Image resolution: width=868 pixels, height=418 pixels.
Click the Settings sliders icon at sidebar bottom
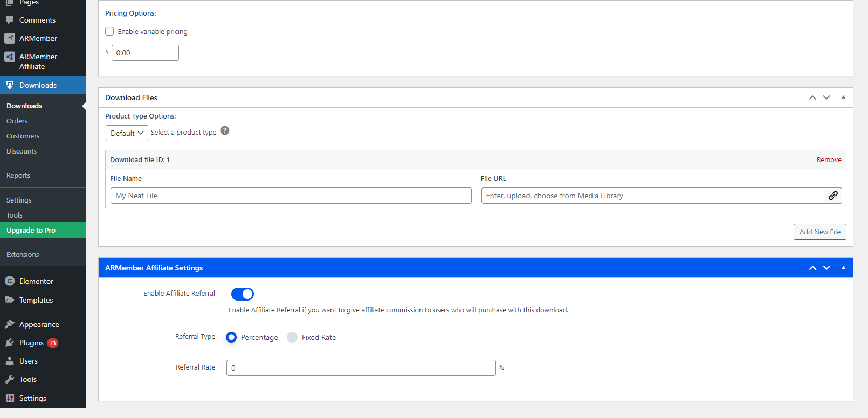click(x=10, y=398)
